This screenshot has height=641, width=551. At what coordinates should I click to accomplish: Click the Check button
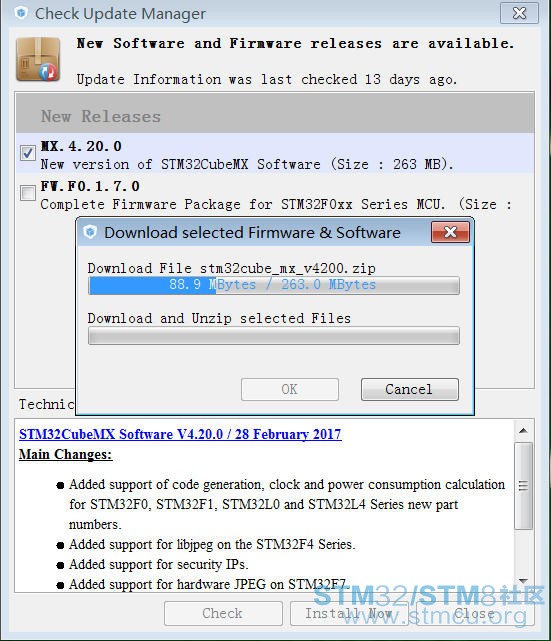coord(223,613)
